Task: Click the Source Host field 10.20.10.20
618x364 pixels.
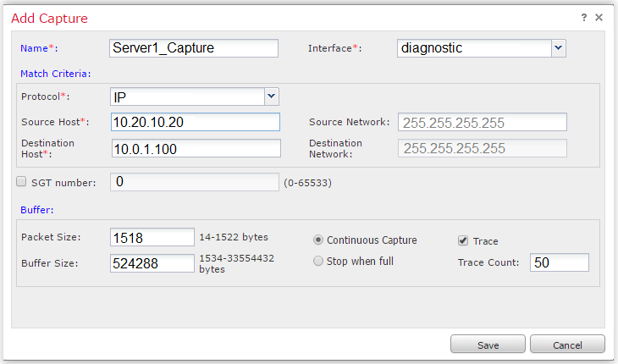Action: click(x=196, y=122)
